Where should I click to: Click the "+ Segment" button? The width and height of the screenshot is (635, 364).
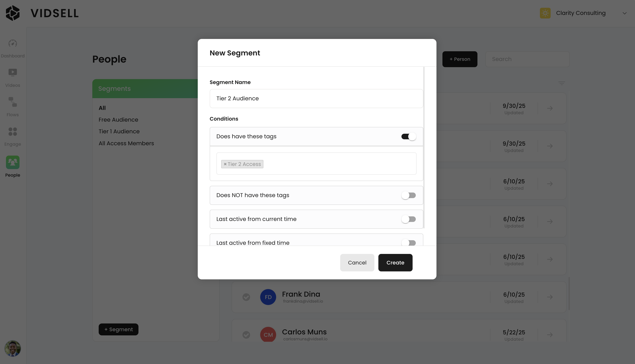tap(118, 329)
